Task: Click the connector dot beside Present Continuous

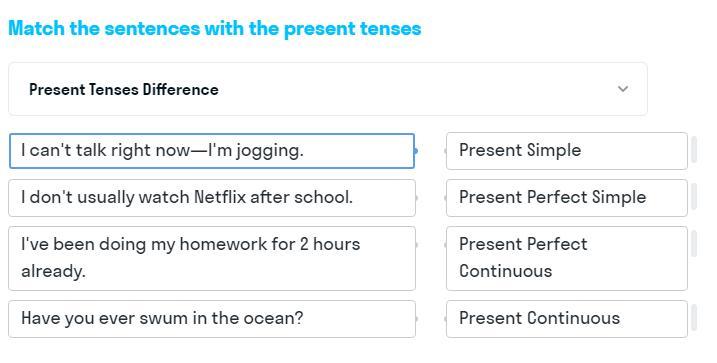Action: (x=446, y=319)
